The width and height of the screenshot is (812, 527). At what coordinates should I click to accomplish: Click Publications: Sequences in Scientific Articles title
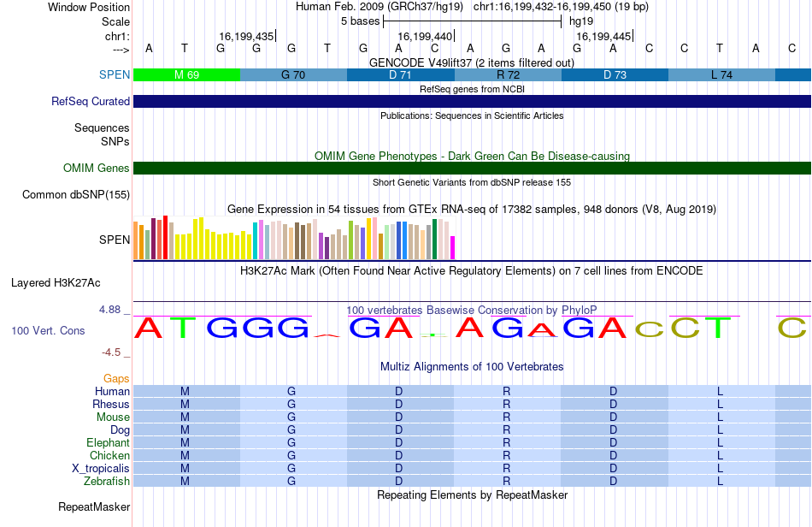coord(472,115)
